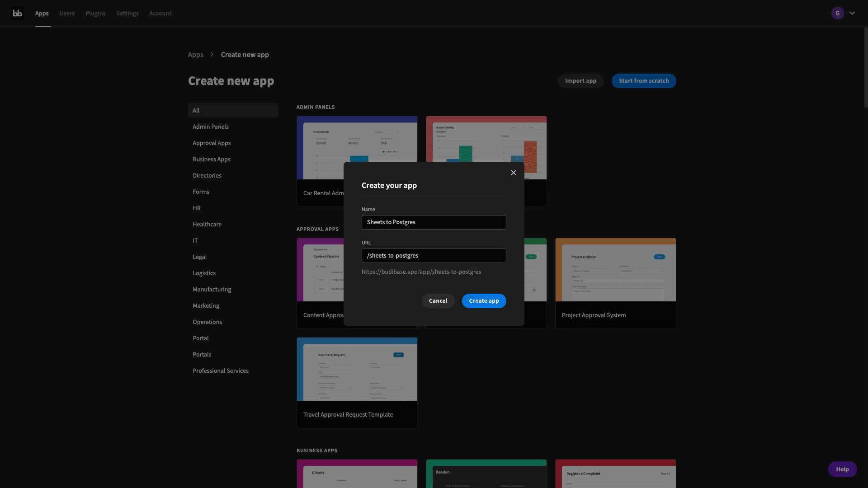This screenshot has height=488, width=868.
Task: Select the Operations category
Action: click(233, 322)
